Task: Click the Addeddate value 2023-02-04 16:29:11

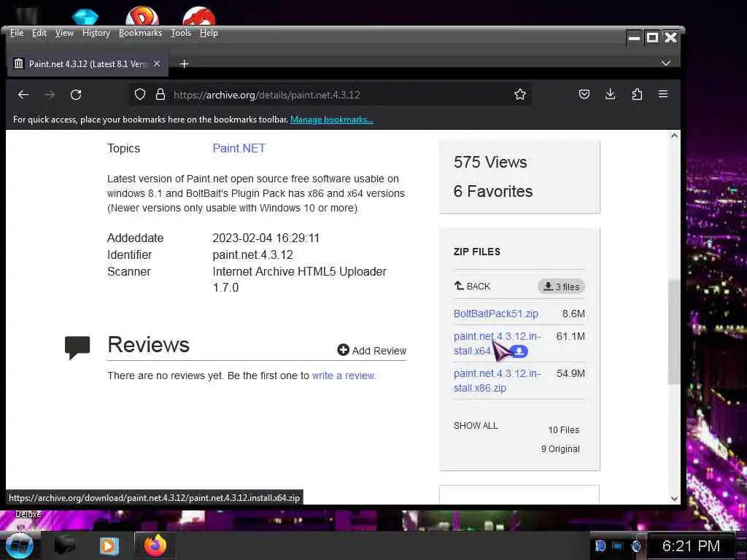Action: coord(266,238)
